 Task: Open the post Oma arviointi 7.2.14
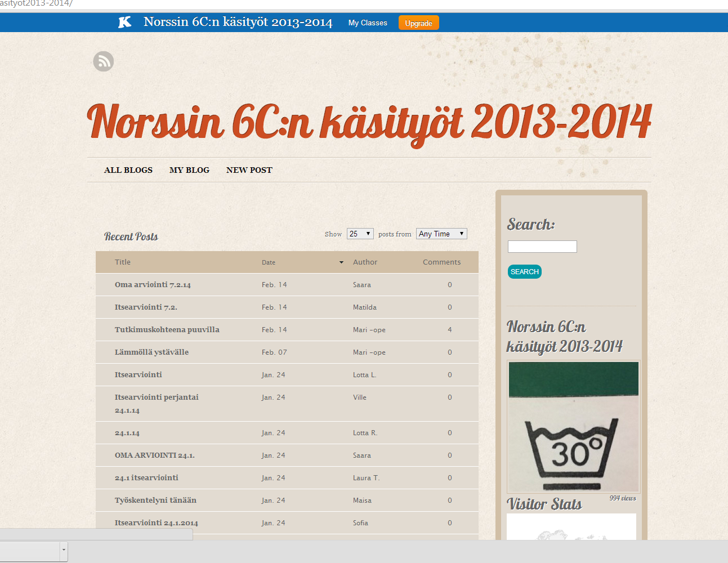pos(153,285)
